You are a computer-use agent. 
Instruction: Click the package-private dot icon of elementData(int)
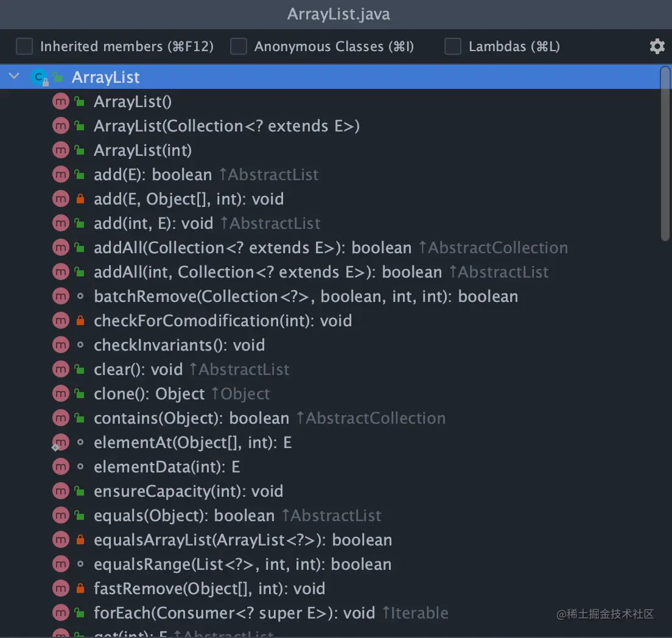[80, 466]
